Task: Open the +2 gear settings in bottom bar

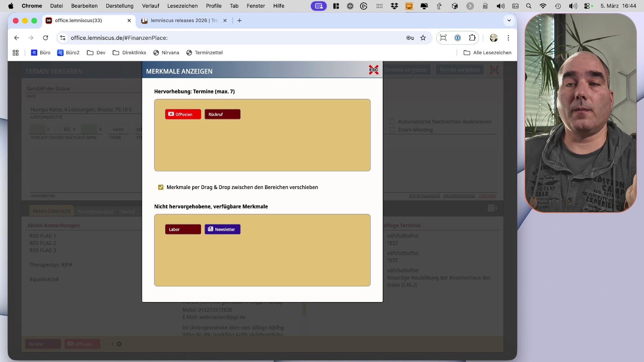Action: coord(115,344)
